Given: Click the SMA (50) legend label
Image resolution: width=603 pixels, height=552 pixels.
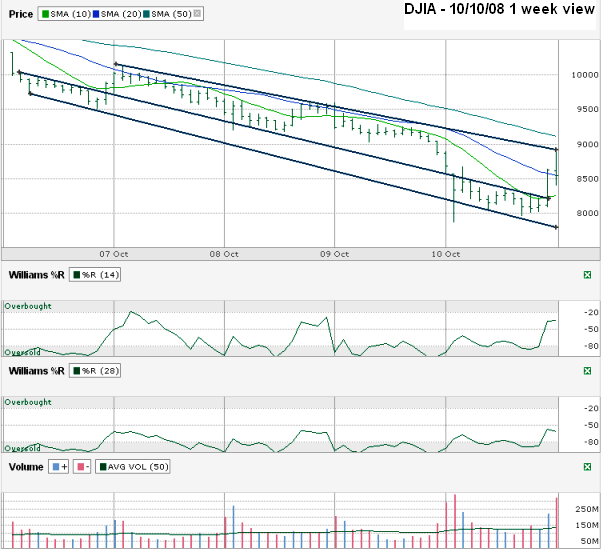Looking at the screenshot, I should click(x=171, y=14).
